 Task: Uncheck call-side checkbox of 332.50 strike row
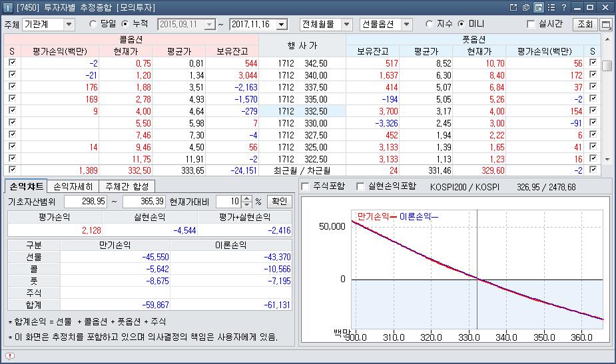(12, 110)
